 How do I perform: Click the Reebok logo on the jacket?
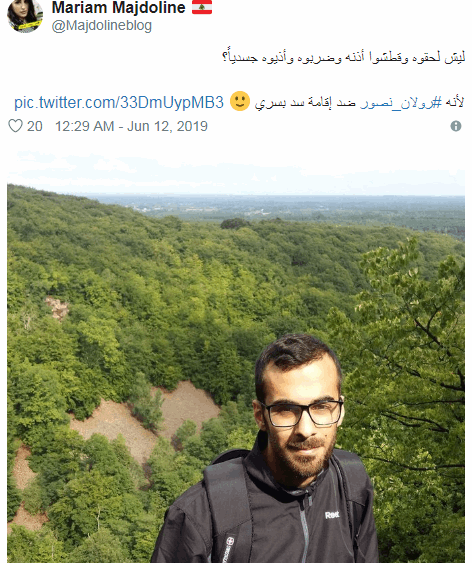[x=332, y=516]
